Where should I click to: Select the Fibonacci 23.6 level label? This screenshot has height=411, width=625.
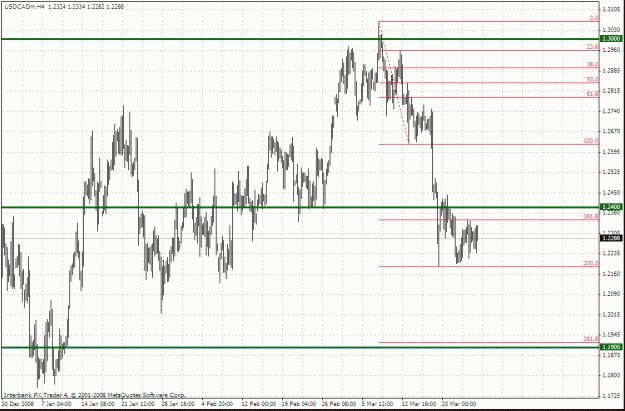[x=592, y=47]
